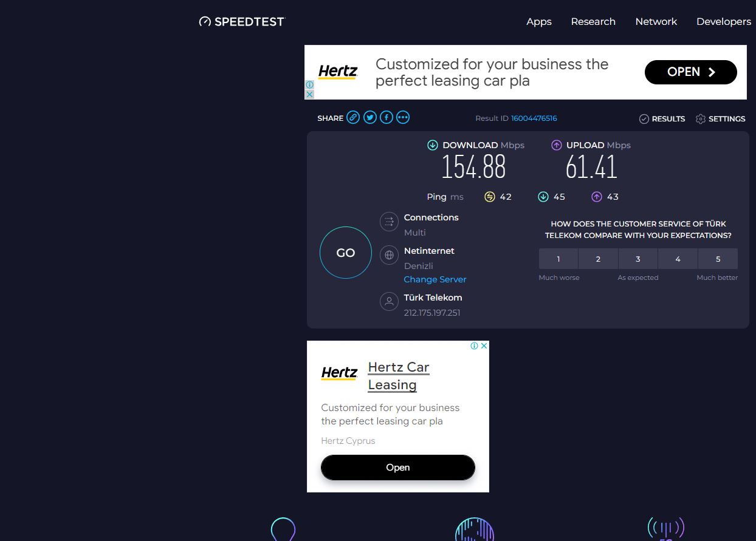The height and width of the screenshot is (541, 756).
Task: Open the Research menu
Action: [593, 22]
